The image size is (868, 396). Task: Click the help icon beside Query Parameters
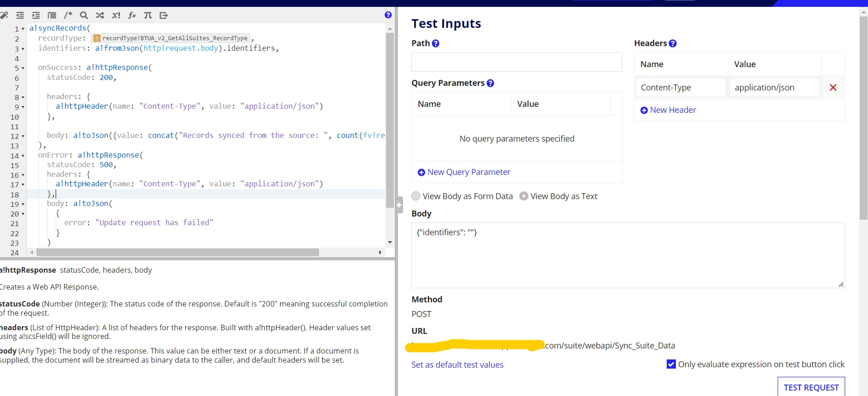(491, 83)
